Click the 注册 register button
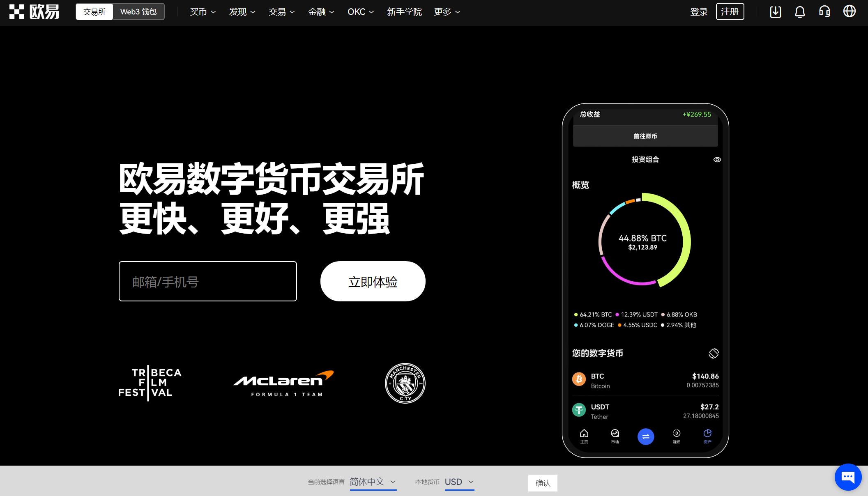 click(x=730, y=12)
